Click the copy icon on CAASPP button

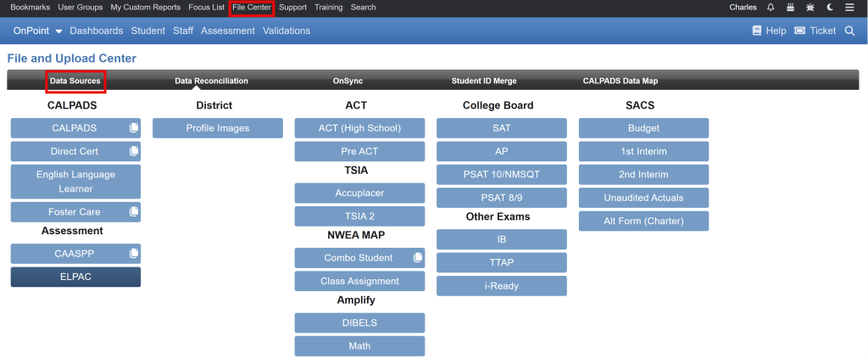pos(133,254)
